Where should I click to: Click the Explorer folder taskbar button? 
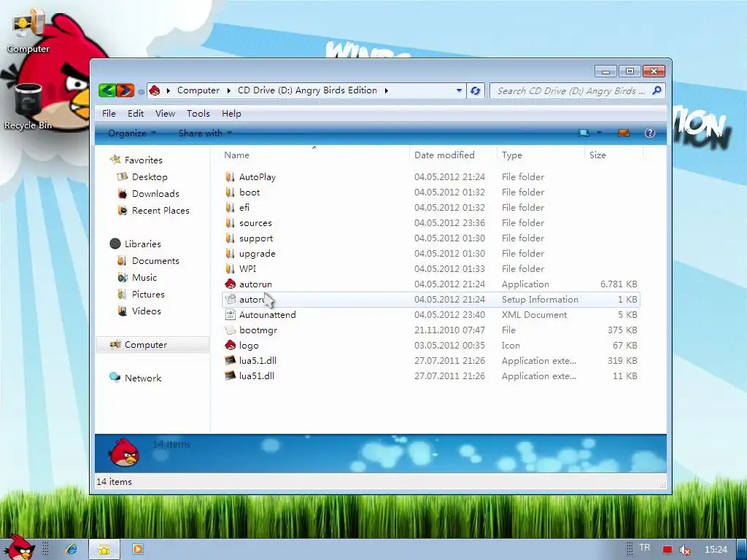tap(104, 550)
